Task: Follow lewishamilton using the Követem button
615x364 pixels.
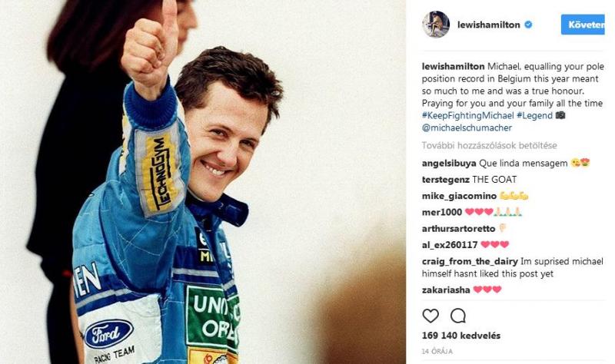Action: point(583,25)
